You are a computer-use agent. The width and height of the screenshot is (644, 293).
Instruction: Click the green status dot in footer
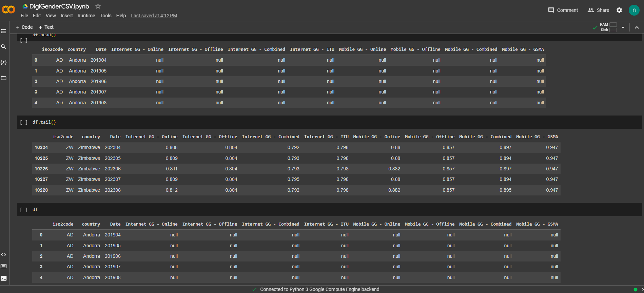(x=636, y=290)
